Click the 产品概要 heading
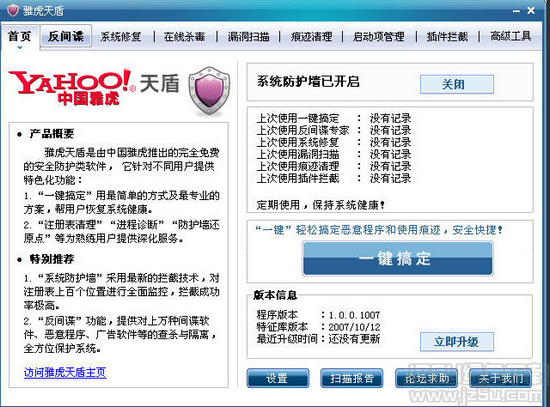 pos(52,134)
